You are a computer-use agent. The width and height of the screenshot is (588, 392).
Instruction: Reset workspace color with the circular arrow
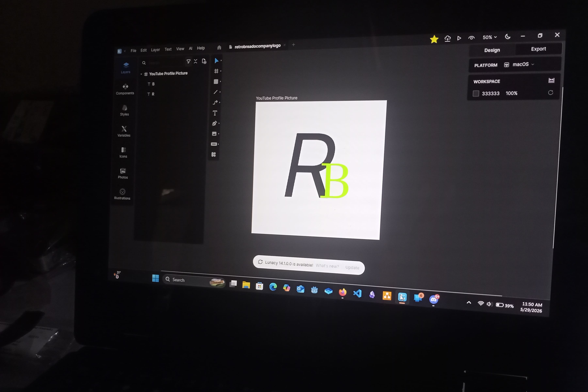(550, 93)
